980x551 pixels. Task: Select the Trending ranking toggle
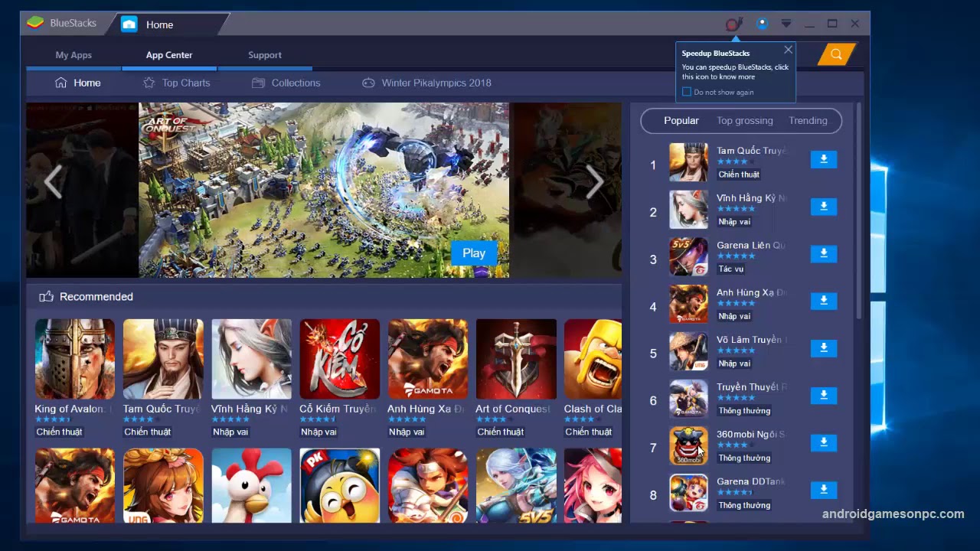tap(808, 121)
